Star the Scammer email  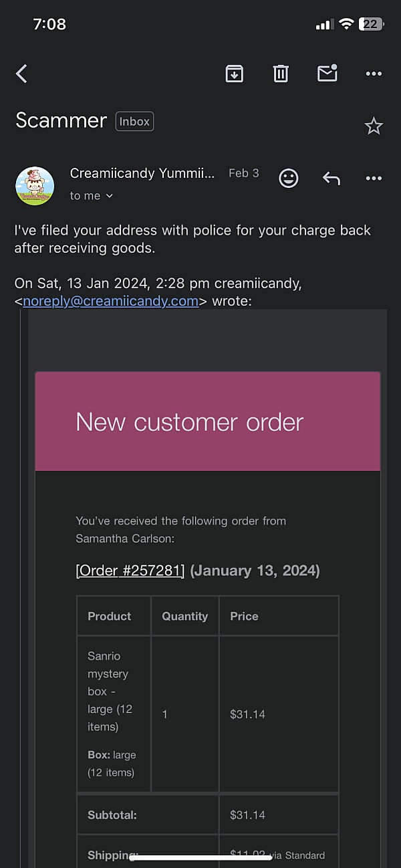(x=374, y=126)
